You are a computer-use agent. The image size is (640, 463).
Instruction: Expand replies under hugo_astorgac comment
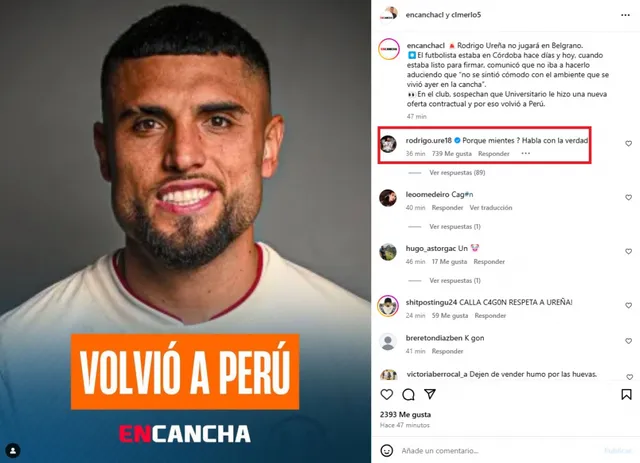pos(455,280)
